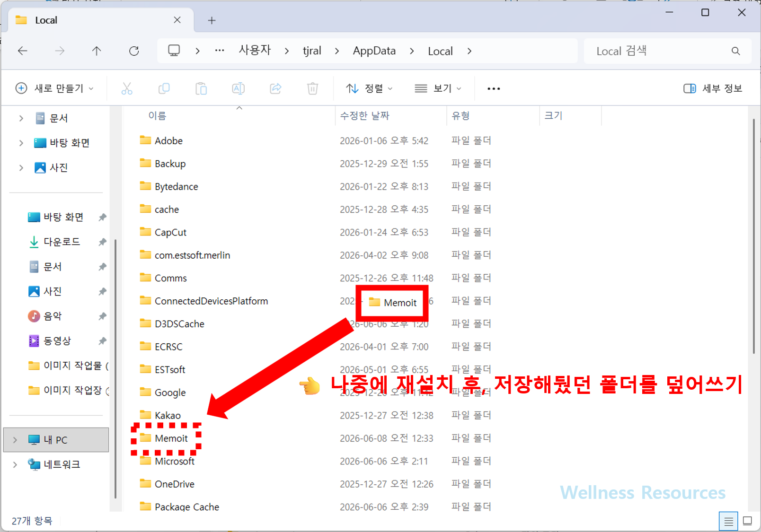Expand the 네트워크 tree node
The width and height of the screenshot is (761, 532).
click(15, 464)
